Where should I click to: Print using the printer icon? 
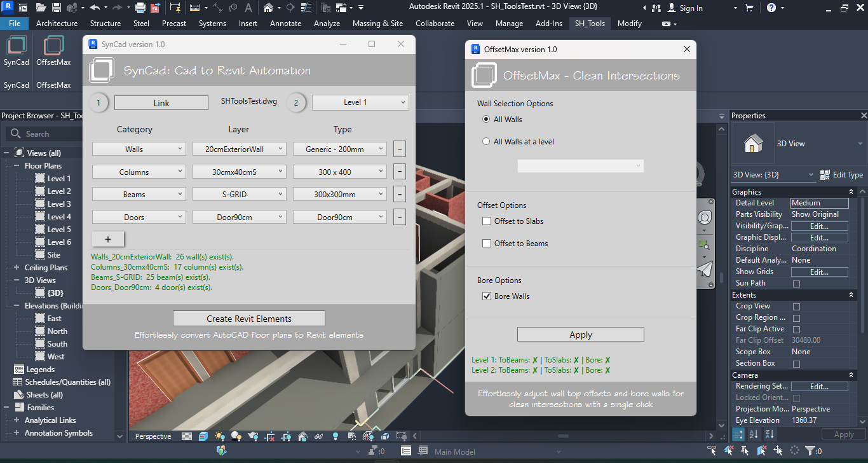click(140, 8)
